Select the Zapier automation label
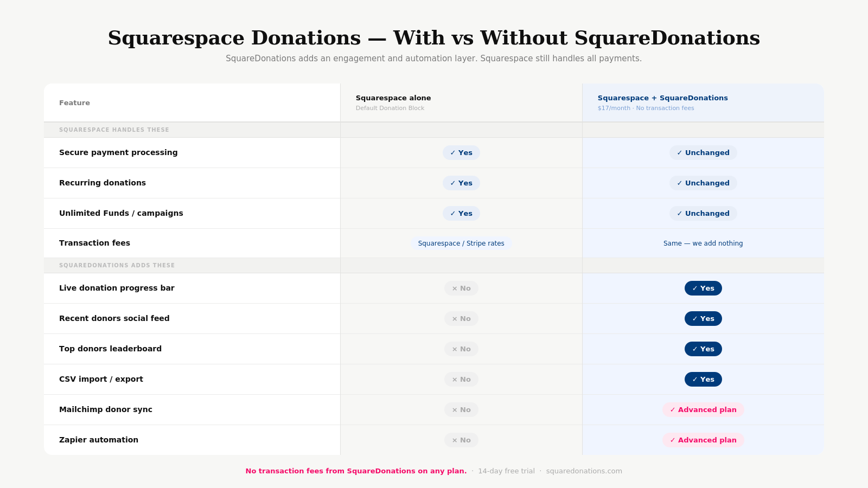Viewport: 868px width, 488px height. tap(99, 440)
